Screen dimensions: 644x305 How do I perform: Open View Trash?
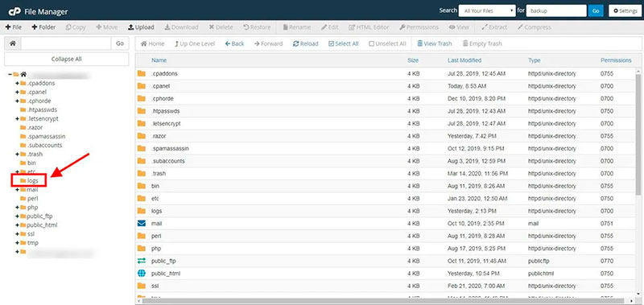(435, 43)
